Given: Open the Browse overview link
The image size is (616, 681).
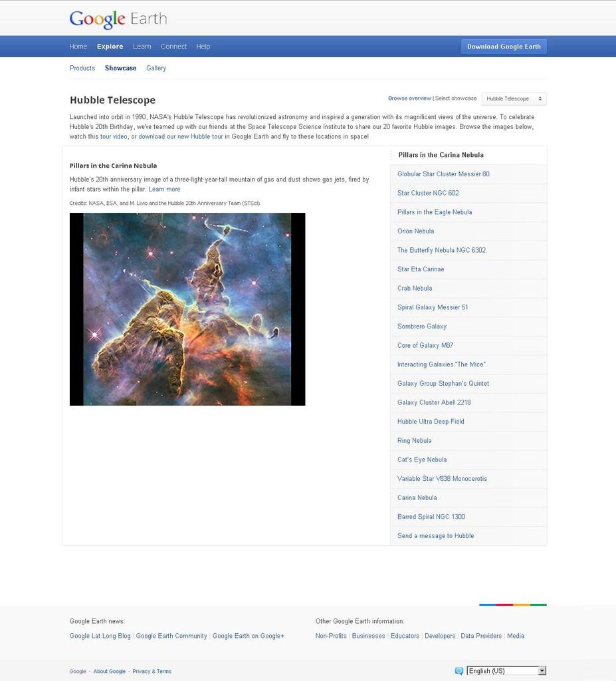Looking at the screenshot, I should point(409,98).
